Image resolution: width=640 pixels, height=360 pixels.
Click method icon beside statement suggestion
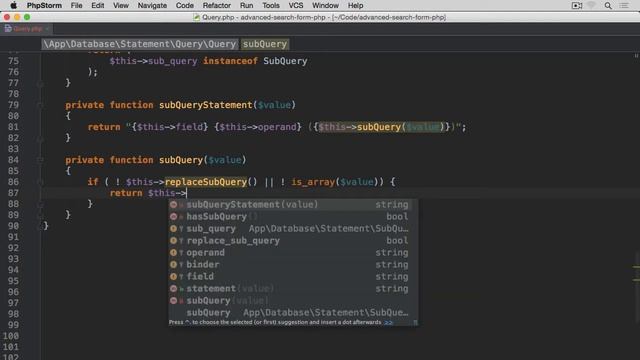[173, 289]
